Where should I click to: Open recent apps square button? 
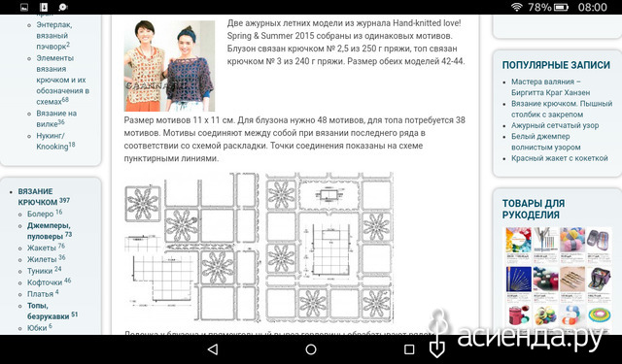tap(409, 348)
